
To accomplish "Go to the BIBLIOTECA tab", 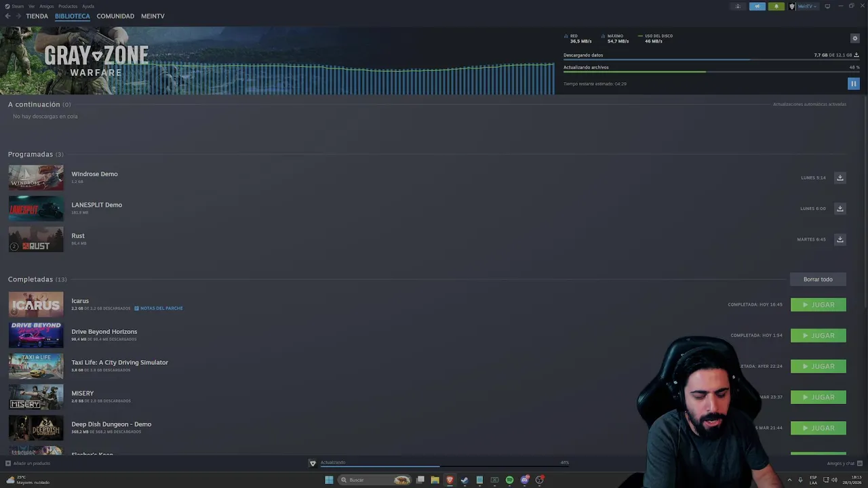I will [x=72, y=16].
